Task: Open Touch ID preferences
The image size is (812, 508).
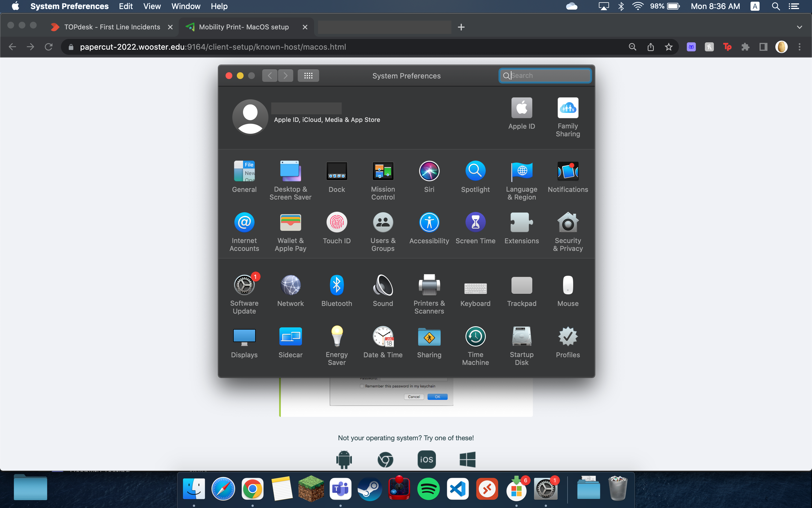Action: click(x=337, y=228)
